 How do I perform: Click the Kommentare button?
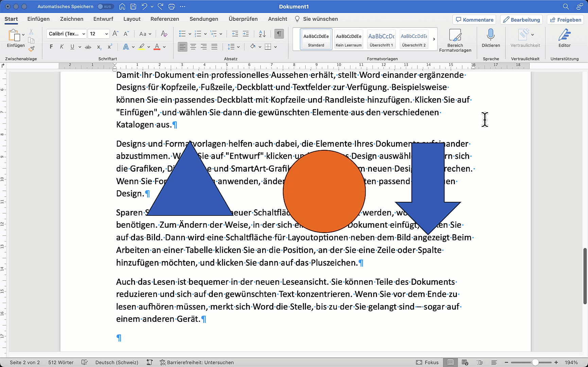(474, 20)
